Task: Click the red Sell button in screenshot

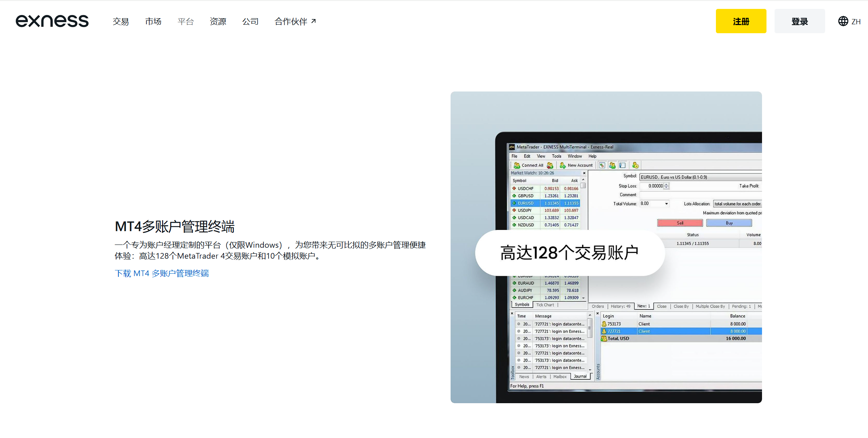Action: pyautogui.click(x=680, y=223)
